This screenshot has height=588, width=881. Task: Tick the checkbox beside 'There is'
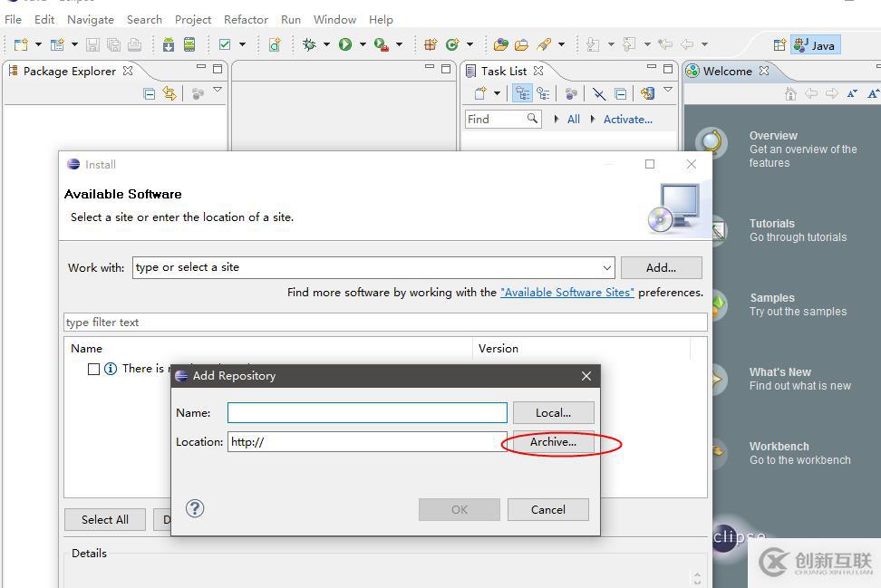94,369
